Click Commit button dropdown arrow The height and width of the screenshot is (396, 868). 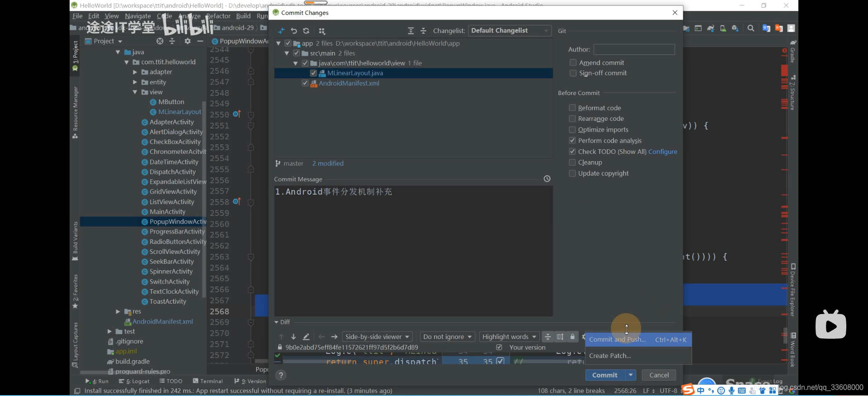[631, 375]
